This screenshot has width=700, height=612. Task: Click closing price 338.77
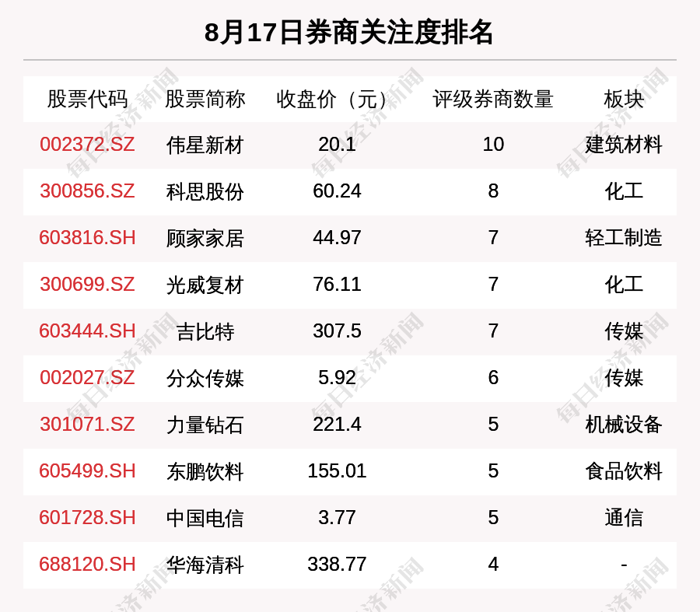(337, 565)
